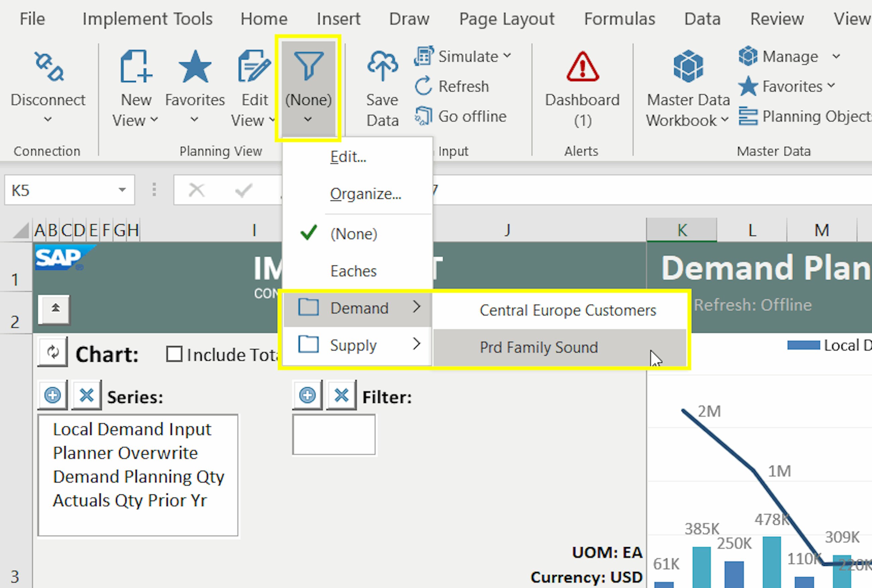Click the Go offline icon
872x588 pixels.
click(x=424, y=116)
